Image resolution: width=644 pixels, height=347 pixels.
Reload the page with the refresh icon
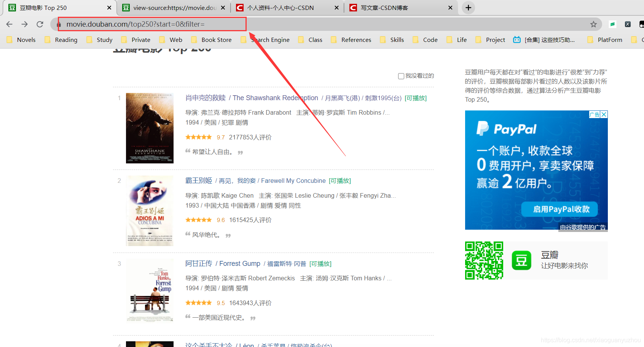[x=40, y=24]
